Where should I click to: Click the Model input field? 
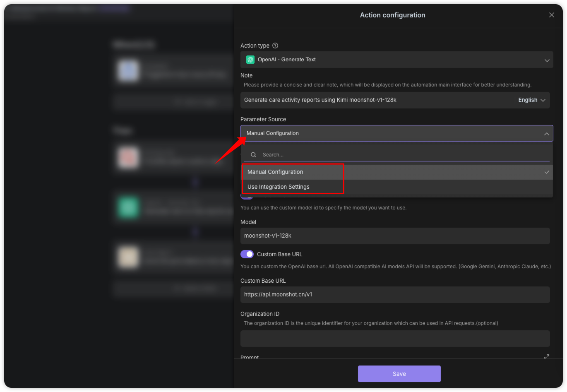click(395, 236)
